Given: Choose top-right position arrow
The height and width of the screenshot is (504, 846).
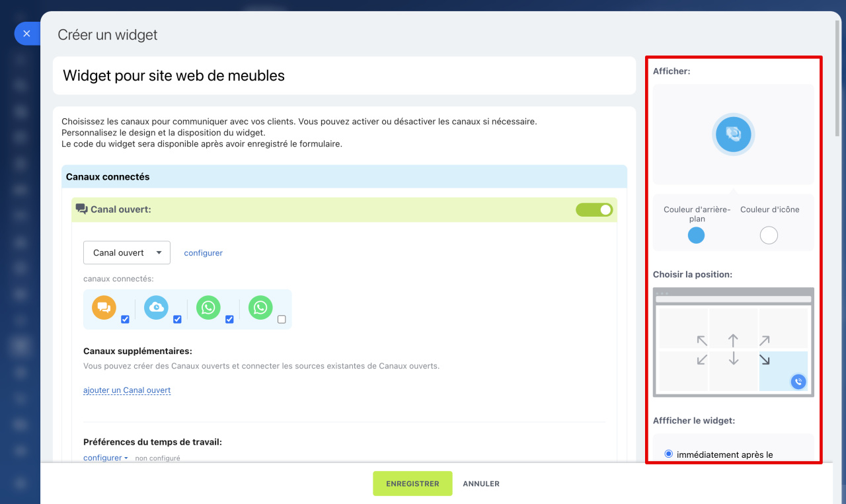Looking at the screenshot, I should 765,341.
